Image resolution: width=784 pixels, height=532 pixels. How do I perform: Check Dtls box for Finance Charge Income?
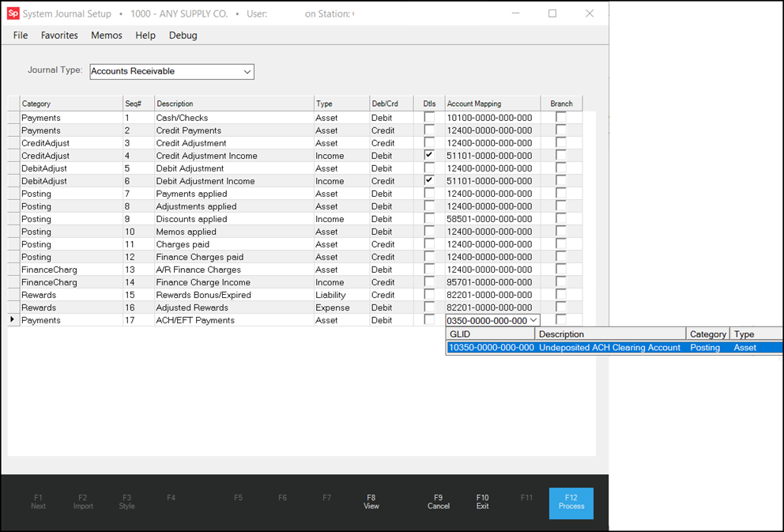coord(429,282)
